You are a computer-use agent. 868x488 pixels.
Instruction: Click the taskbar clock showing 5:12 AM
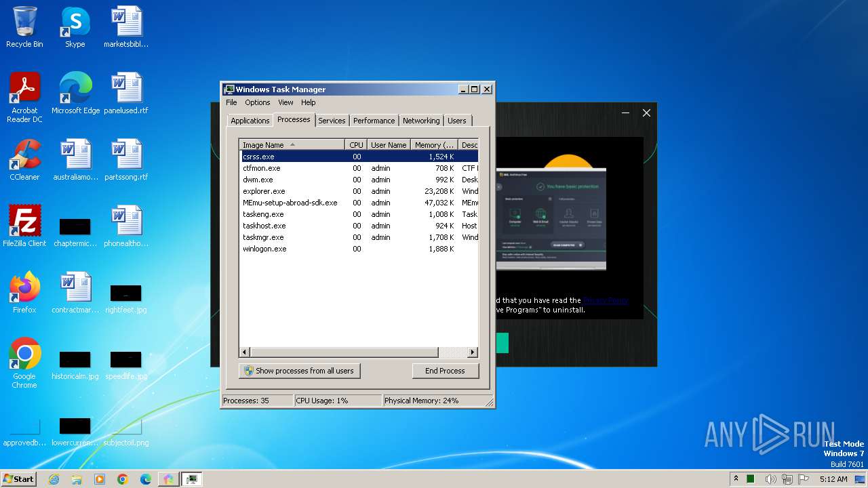(833, 479)
